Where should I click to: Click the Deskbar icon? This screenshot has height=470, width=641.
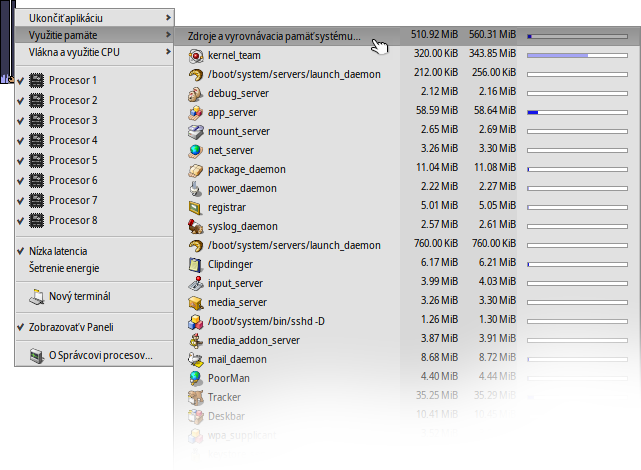click(x=196, y=416)
